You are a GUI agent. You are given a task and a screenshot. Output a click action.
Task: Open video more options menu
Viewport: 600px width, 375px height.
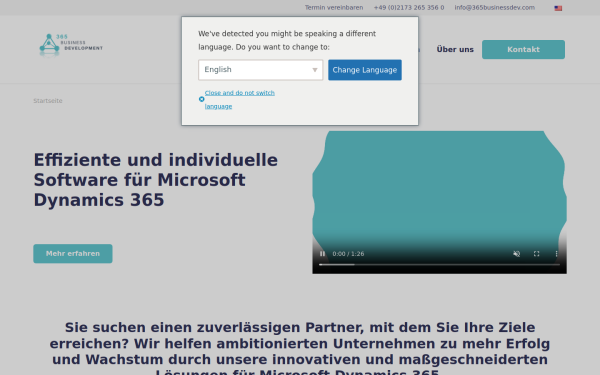(x=556, y=254)
